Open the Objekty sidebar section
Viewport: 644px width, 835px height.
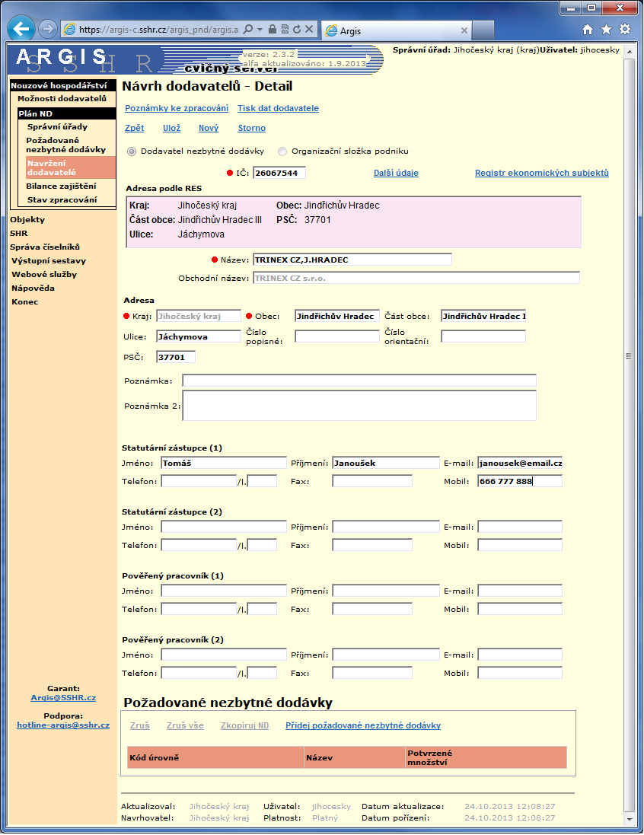pos(27,219)
